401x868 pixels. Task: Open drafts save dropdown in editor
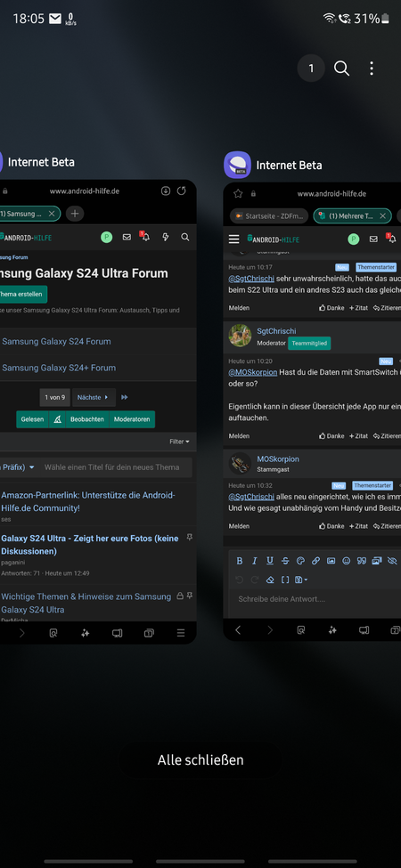point(302,580)
